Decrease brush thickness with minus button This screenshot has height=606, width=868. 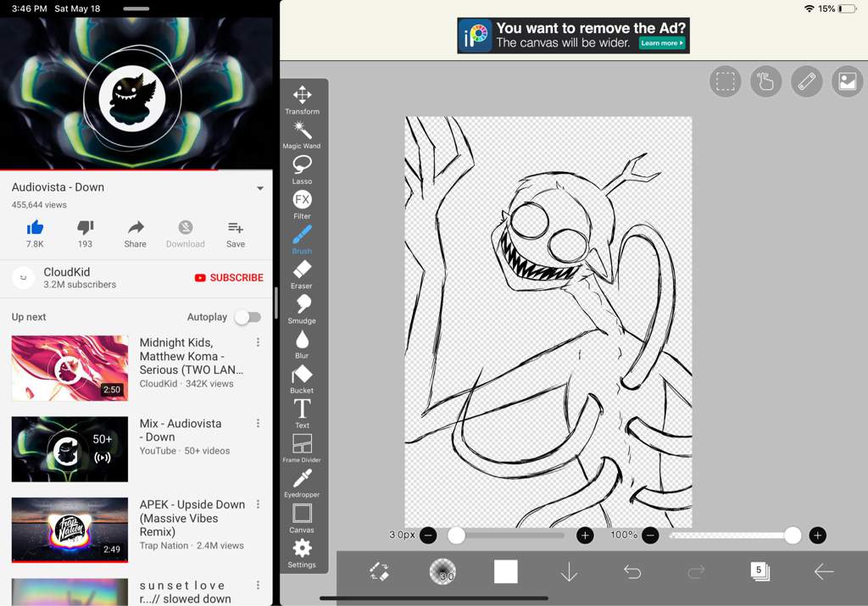pyautogui.click(x=428, y=535)
